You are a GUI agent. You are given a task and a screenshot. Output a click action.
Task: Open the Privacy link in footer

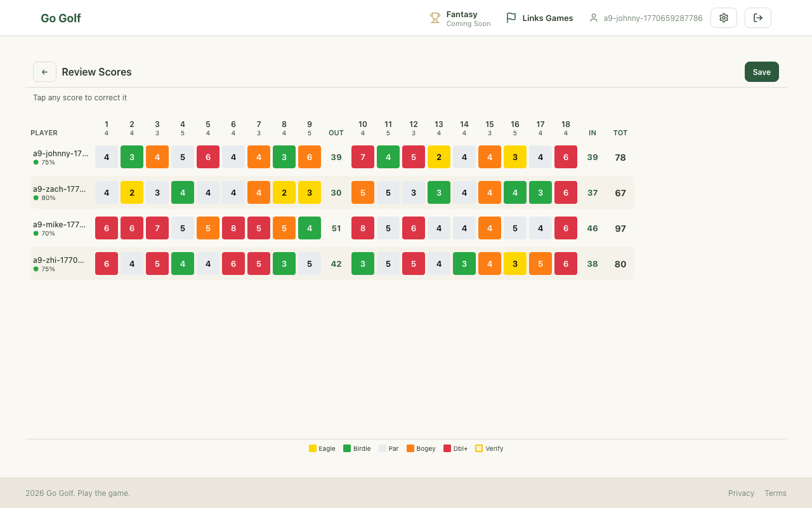(741, 493)
